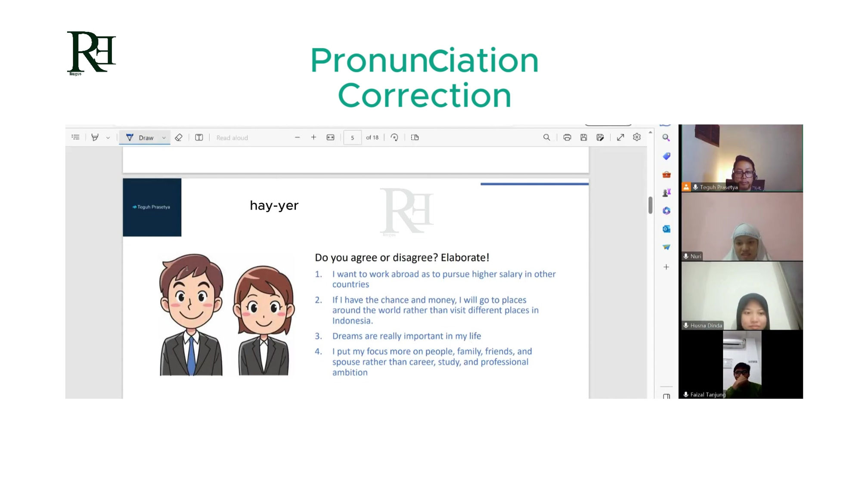Toggle Fit to width icon
The image size is (868, 488).
pos(330,138)
